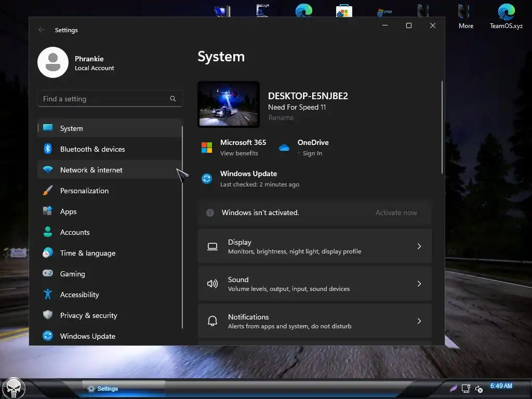
Task: Click the desktop wallpaper thumbnail
Action: coord(229,104)
